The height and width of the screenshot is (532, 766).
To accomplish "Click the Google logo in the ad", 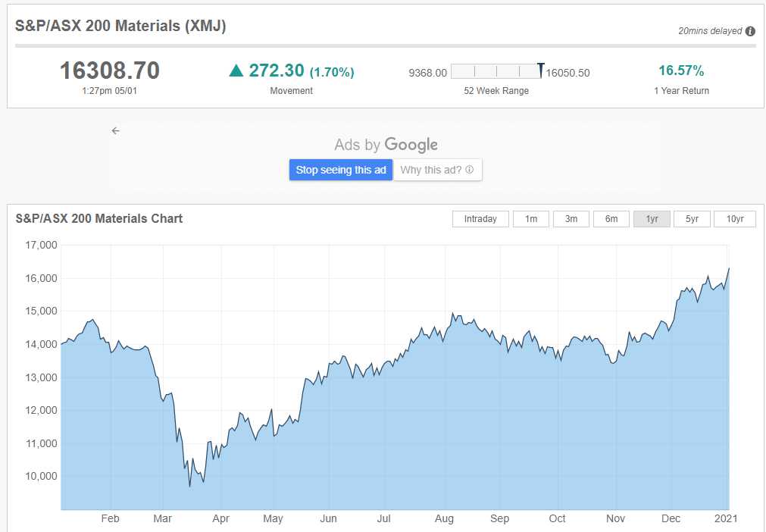I will pos(411,145).
